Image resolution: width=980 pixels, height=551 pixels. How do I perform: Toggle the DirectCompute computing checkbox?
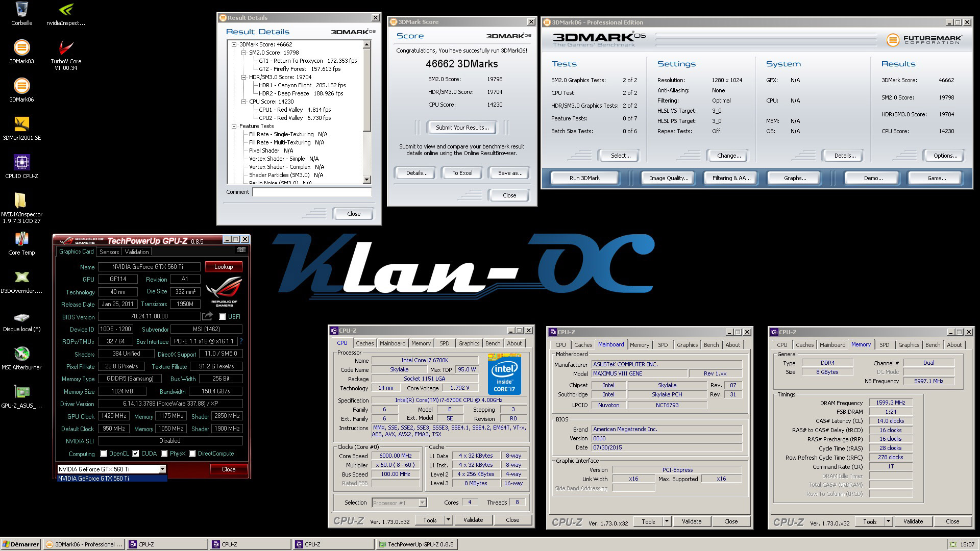click(x=192, y=454)
